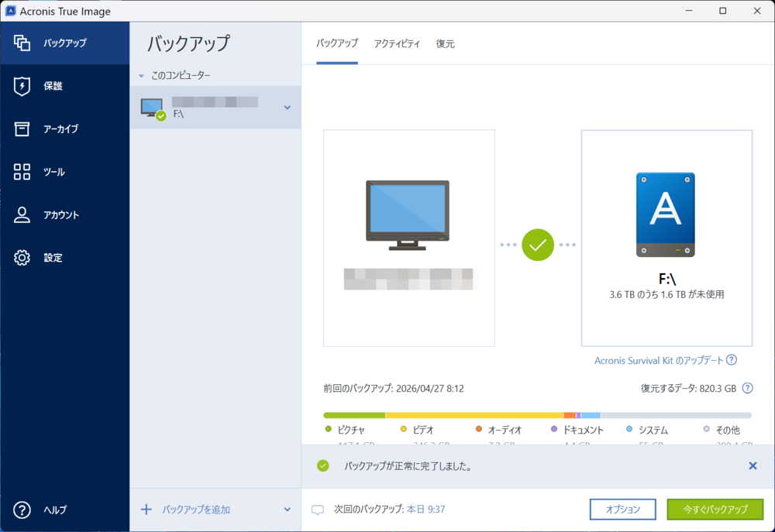Viewport: 775px width, 532px height.
Task: Click the ドキュメント legend dot
Action: click(554, 429)
